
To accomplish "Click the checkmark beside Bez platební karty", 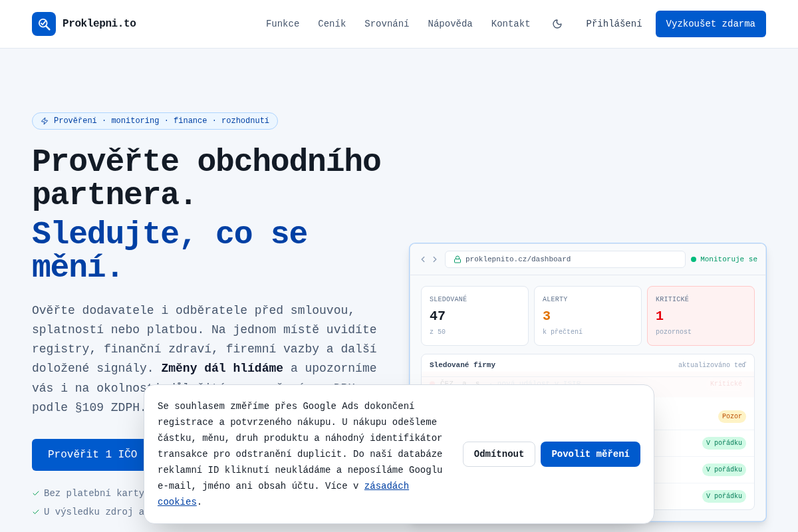I will coord(36,493).
